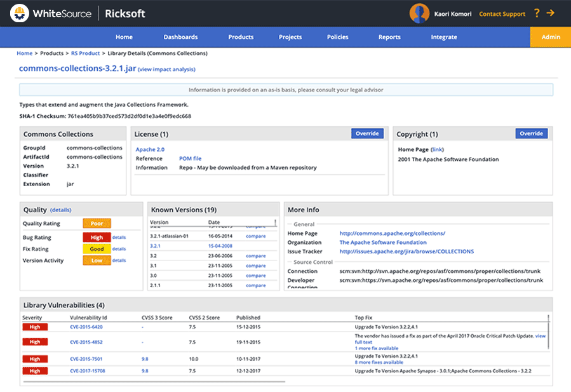Click the Low version activity badge

pos(97,260)
